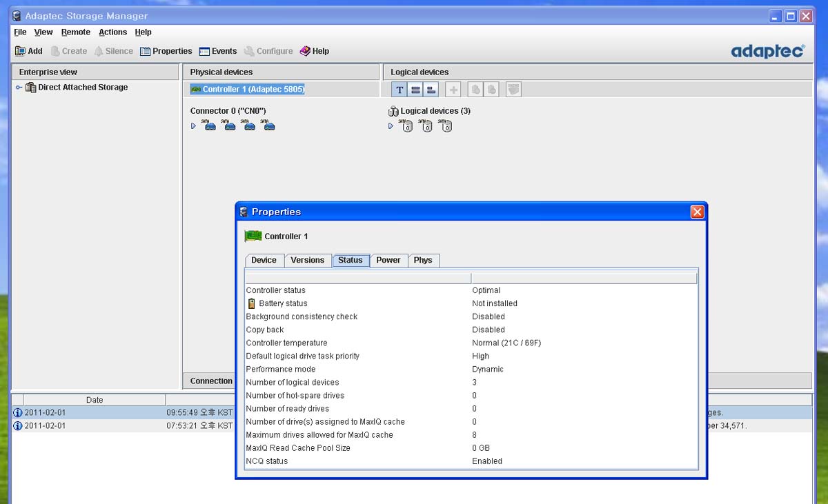Select the second logical drive icon
This screenshot has width=828, height=504.
pyautogui.click(x=426, y=125)
